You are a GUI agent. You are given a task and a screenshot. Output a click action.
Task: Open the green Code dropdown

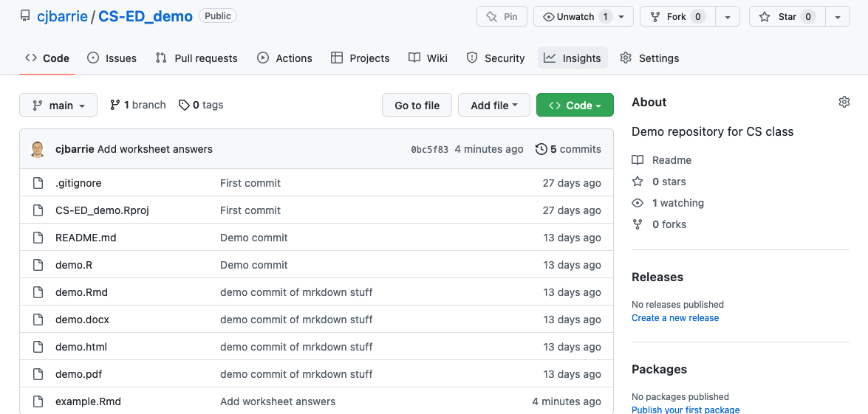pos(575,105)
